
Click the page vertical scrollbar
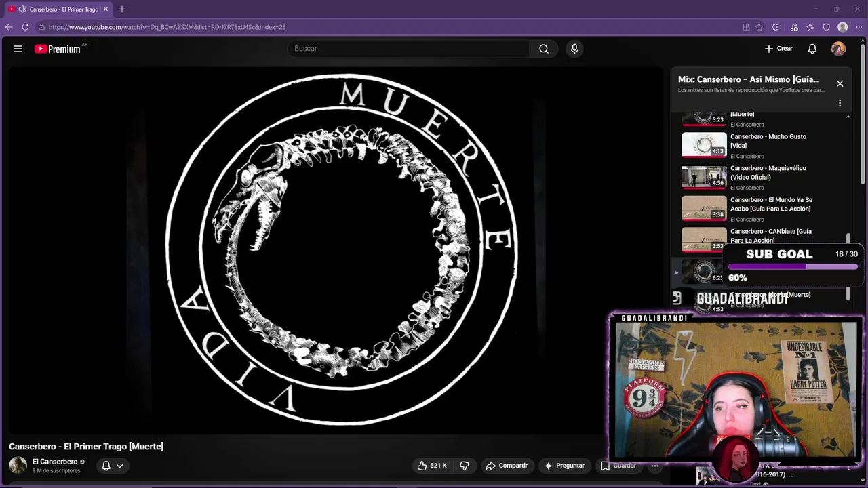(863, 115)
